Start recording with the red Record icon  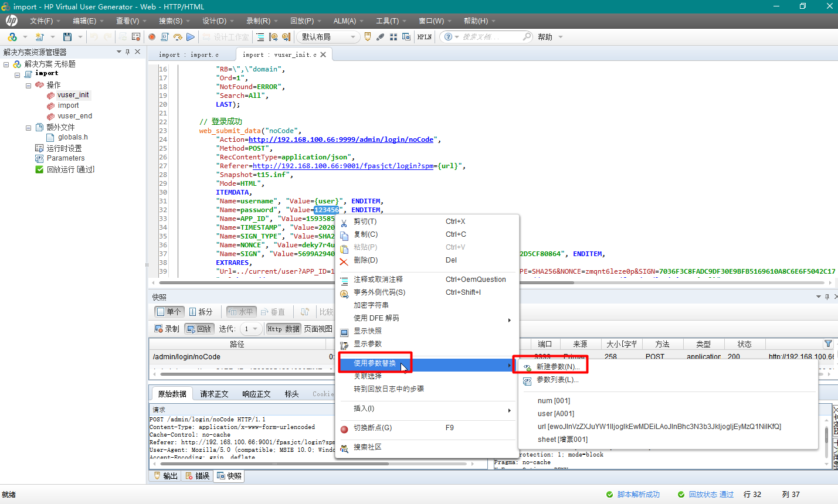pyautogui.click(x=151, y=36)
